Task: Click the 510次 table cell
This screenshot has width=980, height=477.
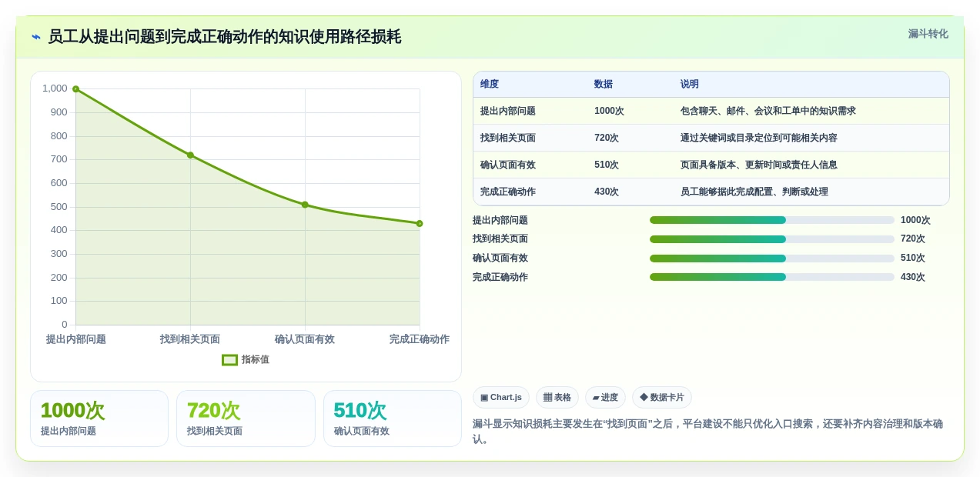Action: [x=607, y=165]
